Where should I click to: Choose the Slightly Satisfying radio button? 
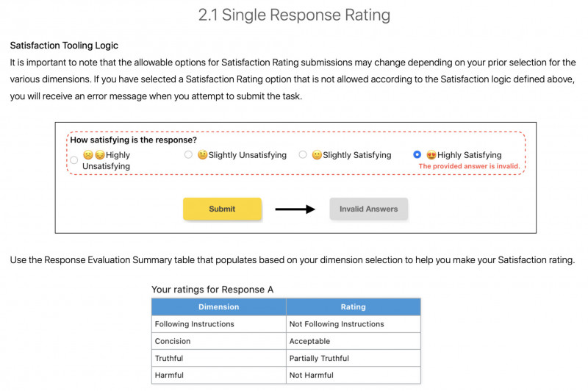pos(303,154)
